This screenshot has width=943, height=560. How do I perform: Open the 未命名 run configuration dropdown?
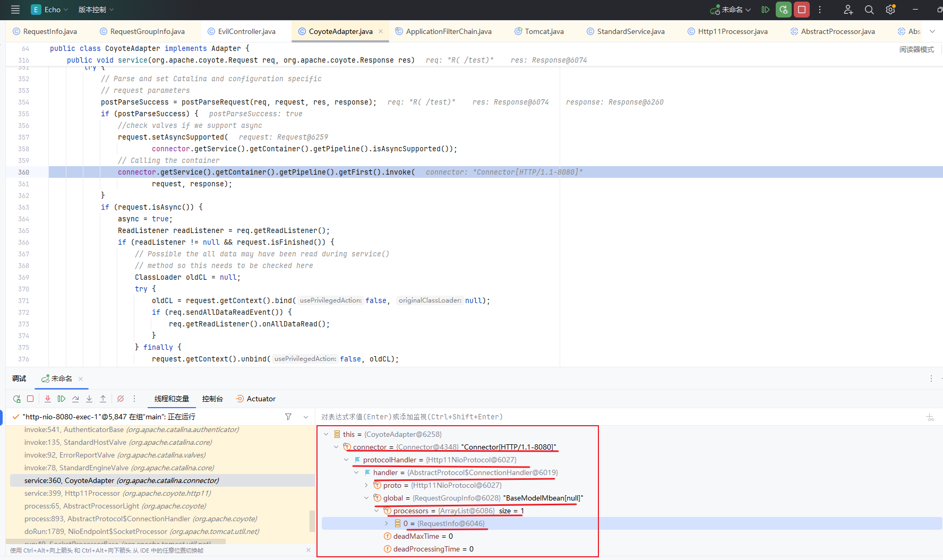coord(731,10)
